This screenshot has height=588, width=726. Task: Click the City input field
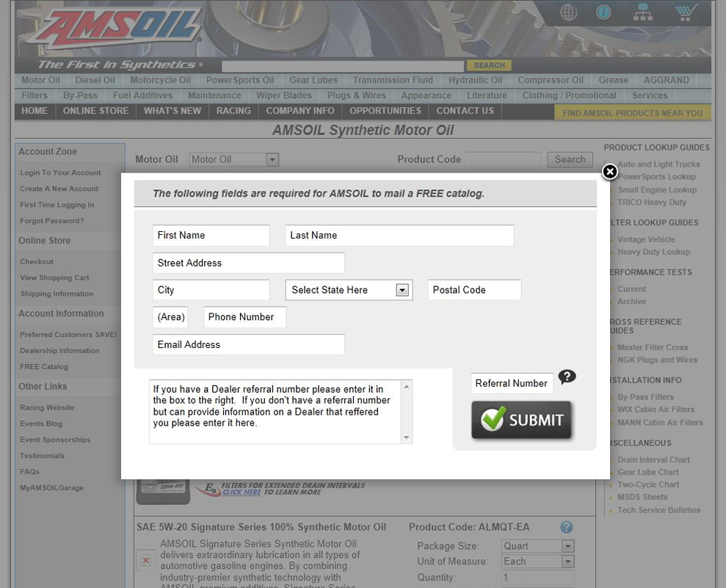point(211,290)
